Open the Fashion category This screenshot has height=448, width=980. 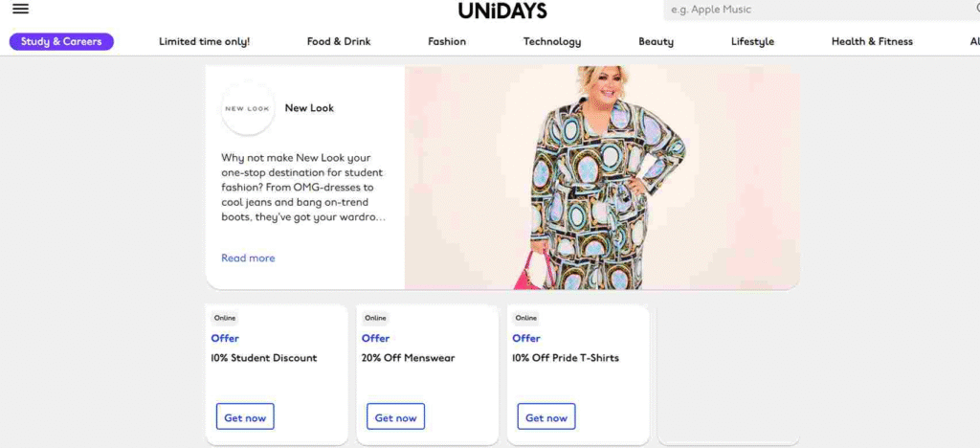coord(447,42)
